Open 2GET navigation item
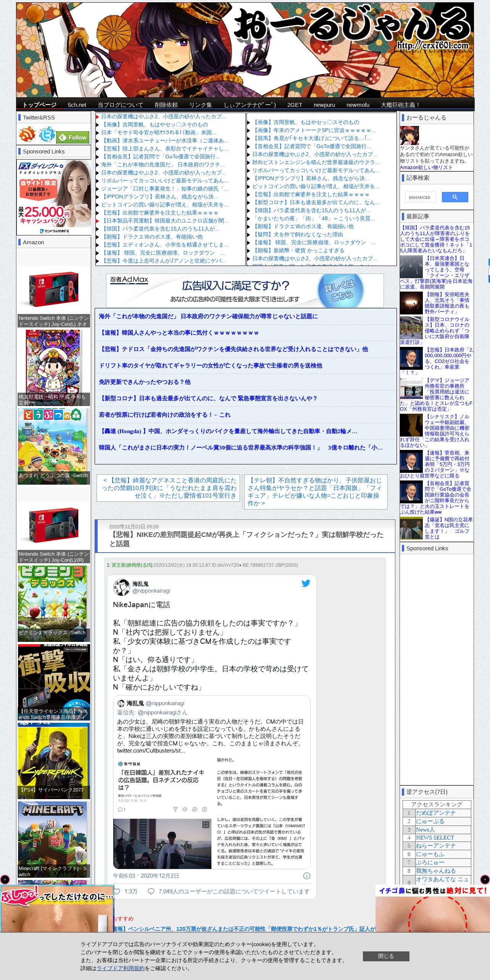Screen dimensions: 490x980 (295, 105)
